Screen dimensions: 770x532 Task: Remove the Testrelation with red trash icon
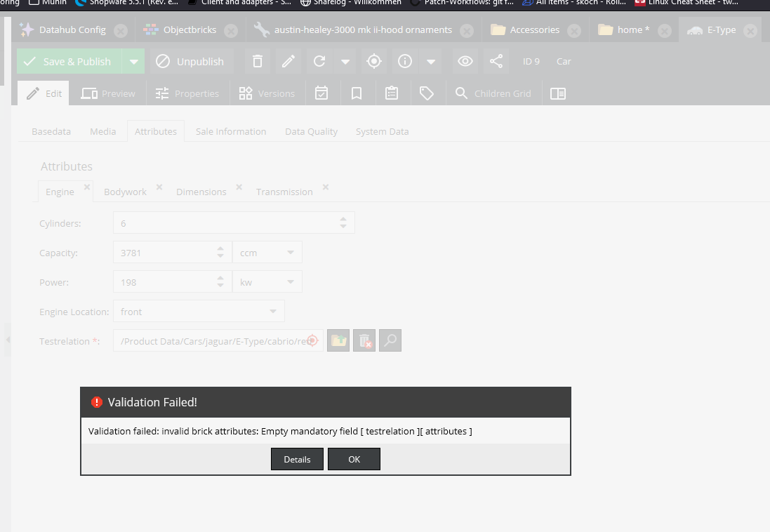(x=364, y=340)
